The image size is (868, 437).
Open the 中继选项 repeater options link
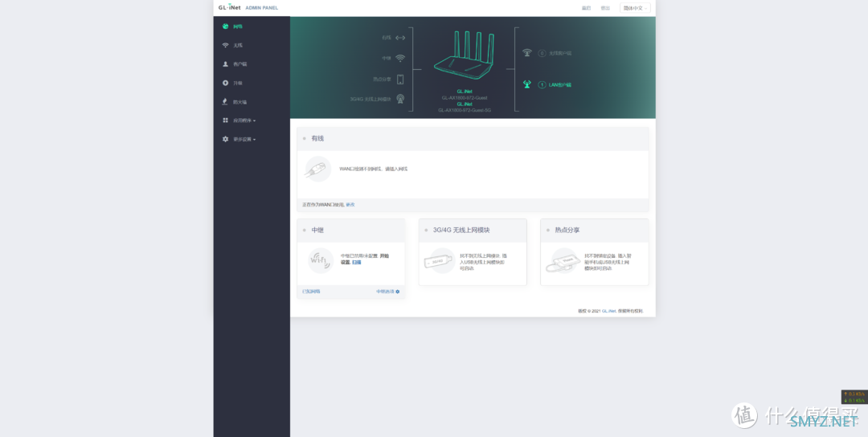pyautogui.click(x=385, y=291)
